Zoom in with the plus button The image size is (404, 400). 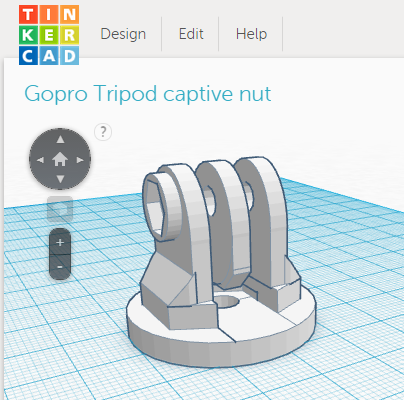(x=60, y=242)
